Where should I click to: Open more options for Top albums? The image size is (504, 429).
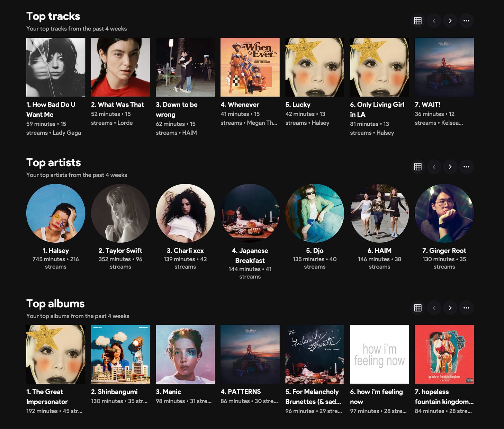click(x=466, y=308)
